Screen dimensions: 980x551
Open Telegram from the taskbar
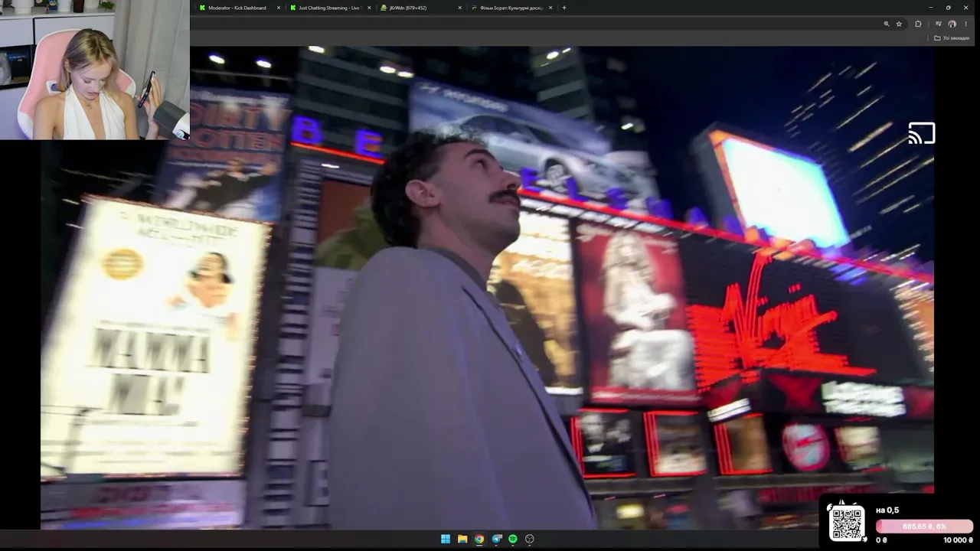496,539
